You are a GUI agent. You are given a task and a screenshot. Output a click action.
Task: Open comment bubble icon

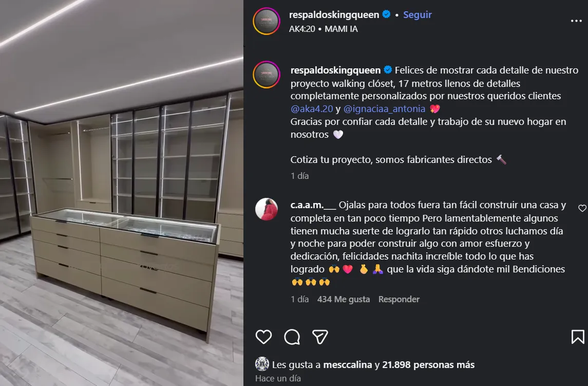pos(292,337)
